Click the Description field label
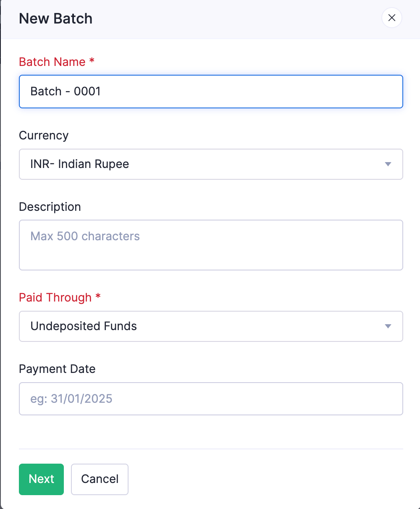This screenshot has width=420, height=509. pos(50,207)
